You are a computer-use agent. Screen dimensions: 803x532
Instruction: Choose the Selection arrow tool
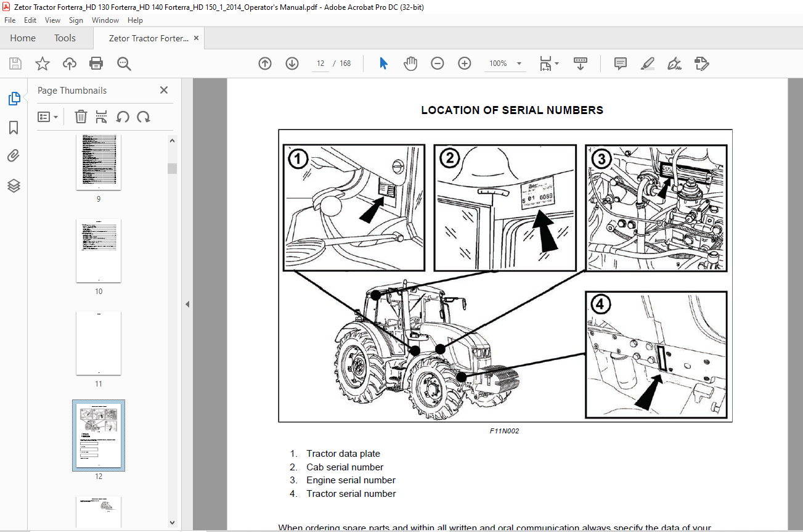(x=383, y=63)
